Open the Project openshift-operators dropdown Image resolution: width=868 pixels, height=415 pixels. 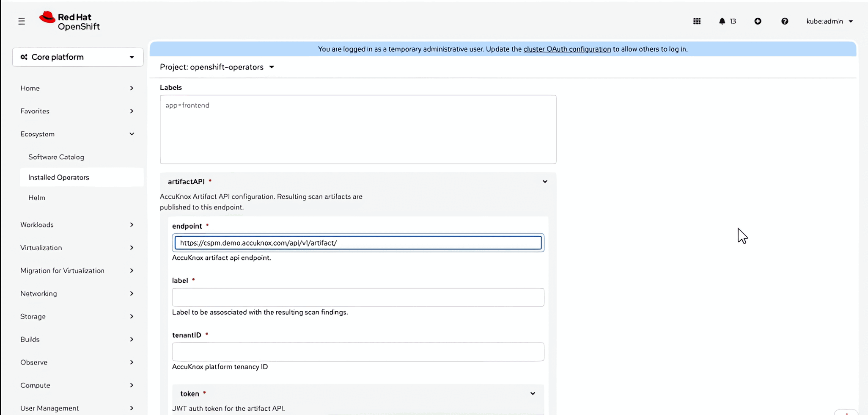[217, 67]
